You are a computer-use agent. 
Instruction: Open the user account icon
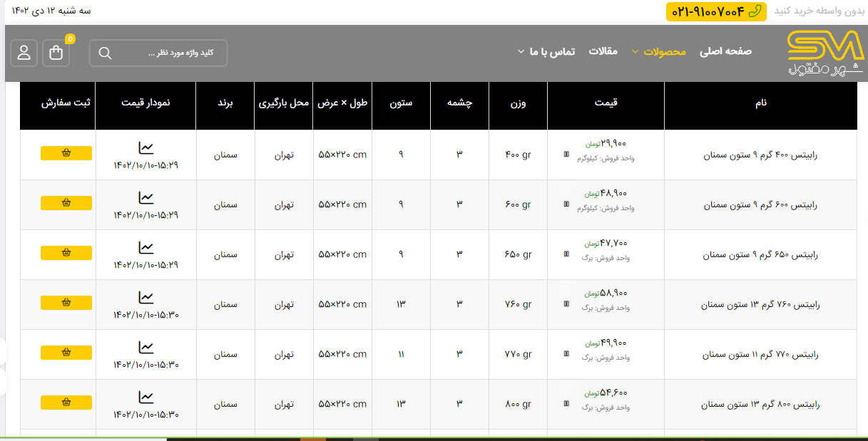tap(24, 53)
